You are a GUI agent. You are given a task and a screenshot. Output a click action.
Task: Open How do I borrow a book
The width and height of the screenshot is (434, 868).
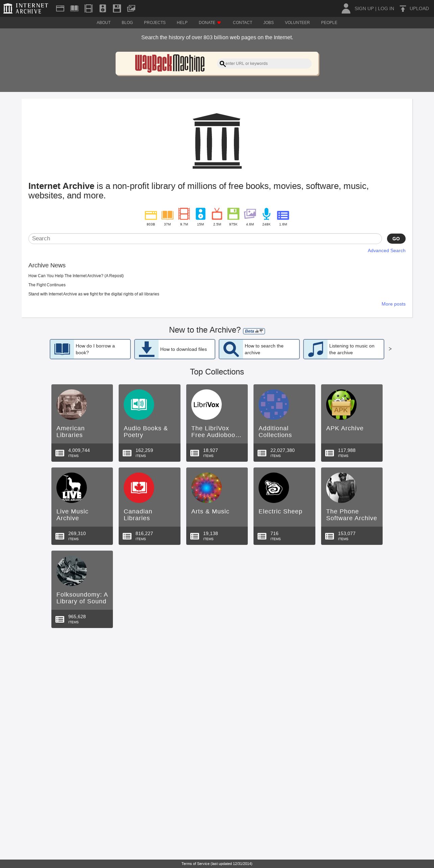(90, 349)
